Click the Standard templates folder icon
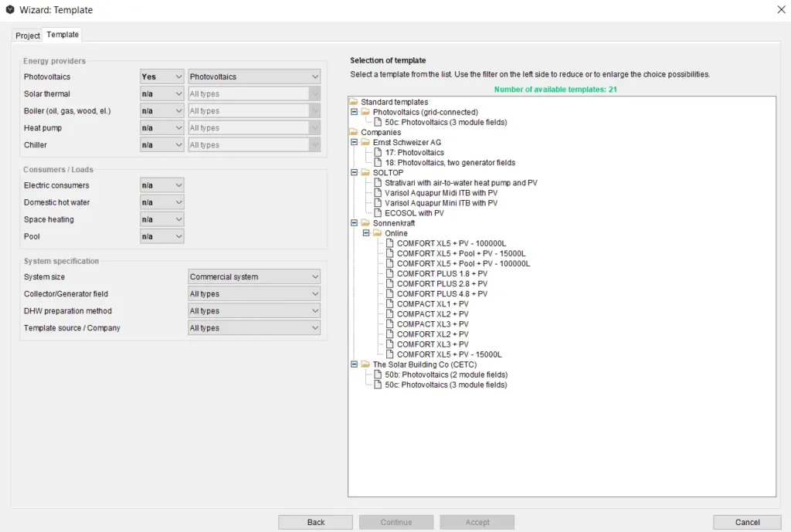The width and height of the screenshot is (791, 532). click(x=354, y=102)
